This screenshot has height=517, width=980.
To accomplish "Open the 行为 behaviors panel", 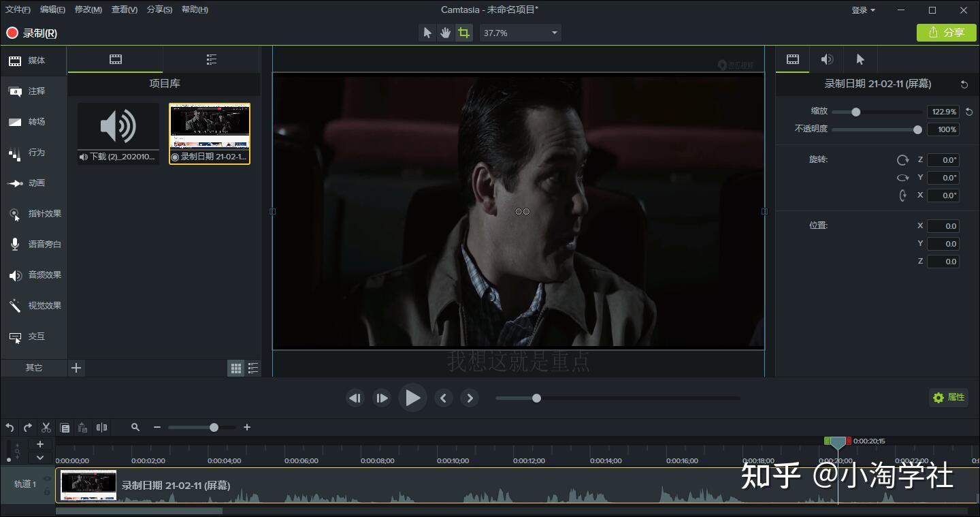I will coord(33,153).
